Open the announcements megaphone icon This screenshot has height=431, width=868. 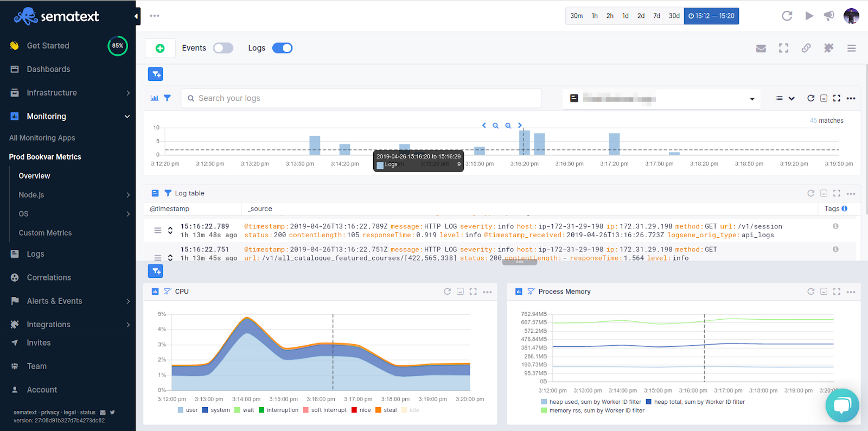pos(829,16)
